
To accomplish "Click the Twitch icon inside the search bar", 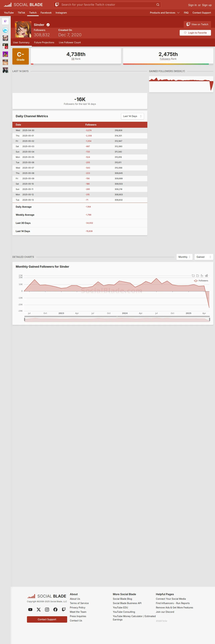I will [57, 5].
